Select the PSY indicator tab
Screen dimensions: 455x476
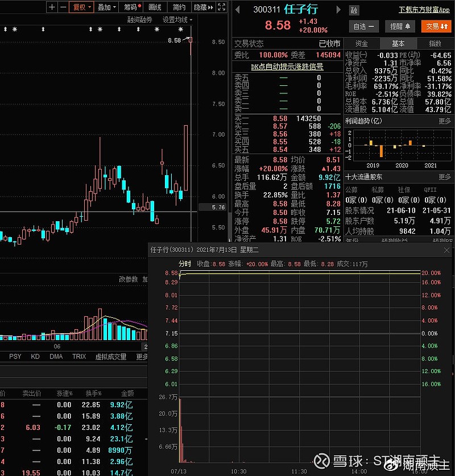15,357
